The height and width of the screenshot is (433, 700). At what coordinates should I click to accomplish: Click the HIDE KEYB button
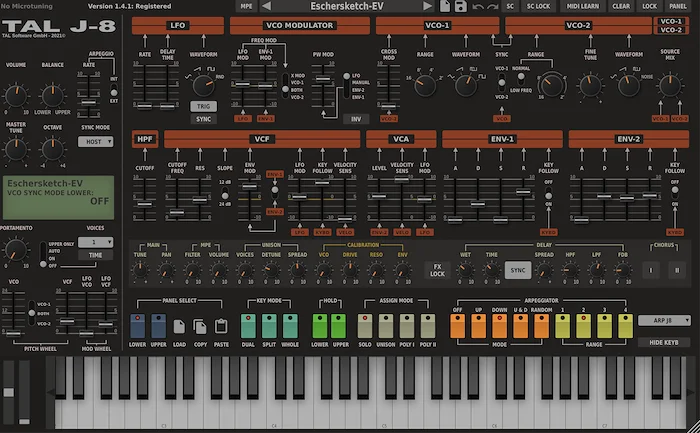coord(664,342)
